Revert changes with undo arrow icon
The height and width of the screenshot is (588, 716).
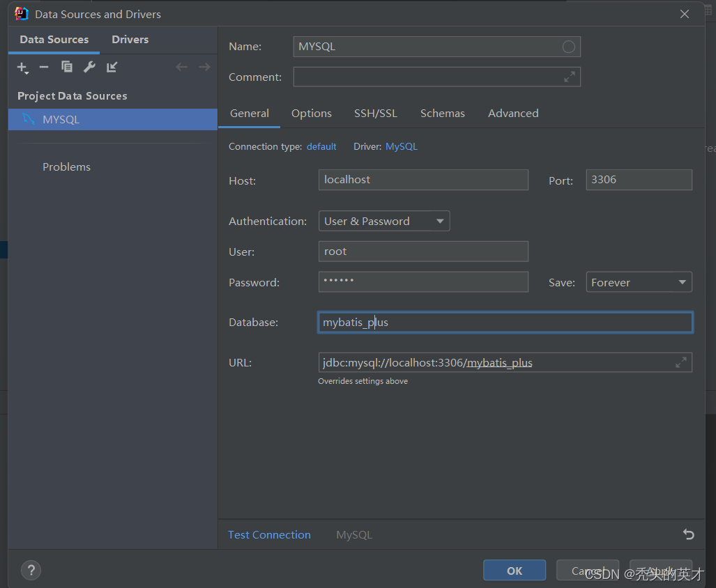tap(689, 534)
